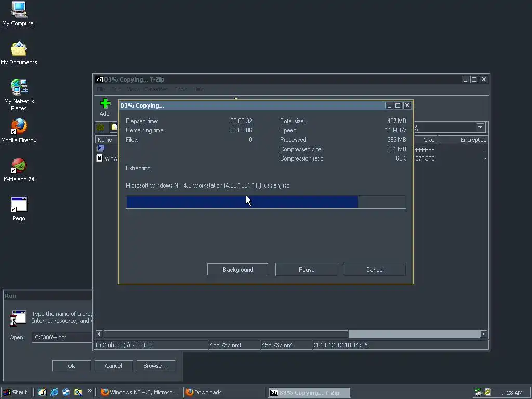
Task: Minimize the Copying progress dialog
Action: [x=389, y=105]
